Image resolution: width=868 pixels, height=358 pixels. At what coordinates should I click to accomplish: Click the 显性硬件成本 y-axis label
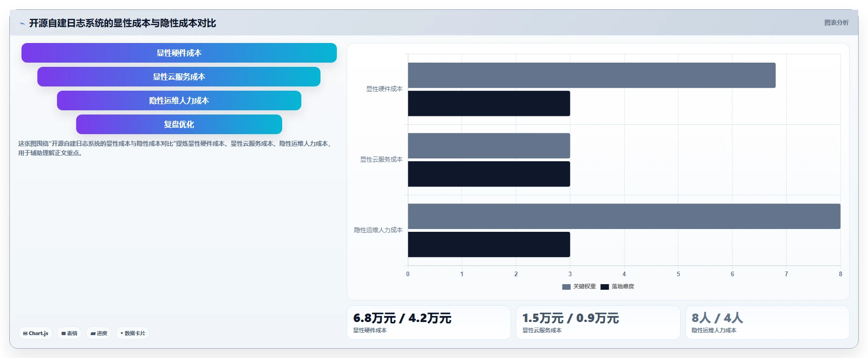(384, 89)
